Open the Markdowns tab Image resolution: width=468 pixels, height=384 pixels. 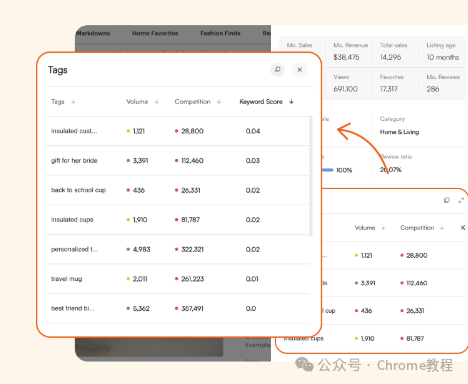coord(93,33)
